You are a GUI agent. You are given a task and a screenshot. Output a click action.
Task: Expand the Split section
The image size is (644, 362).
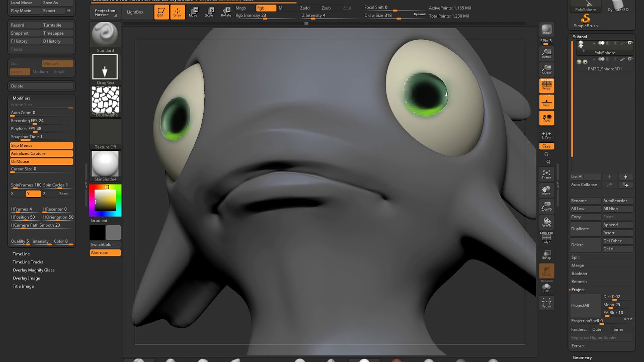(576, 257)
